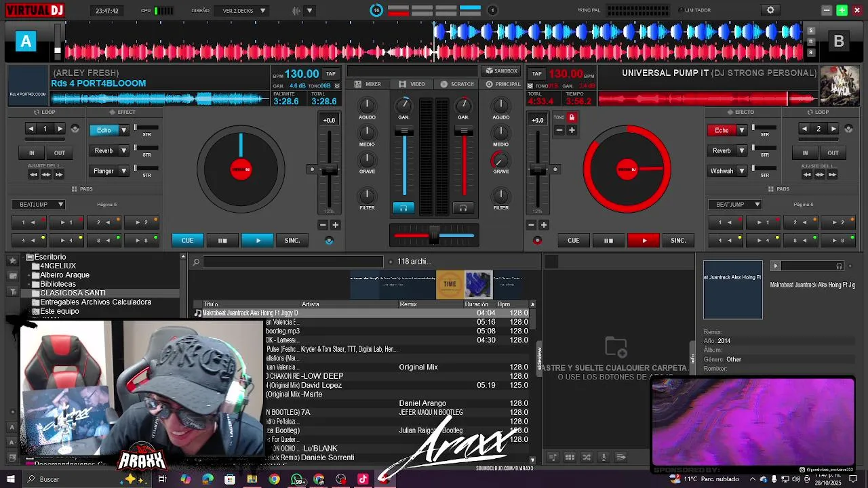Click deck B pitch slider handle
Screen dimensions: 868x488
point(538,169)
